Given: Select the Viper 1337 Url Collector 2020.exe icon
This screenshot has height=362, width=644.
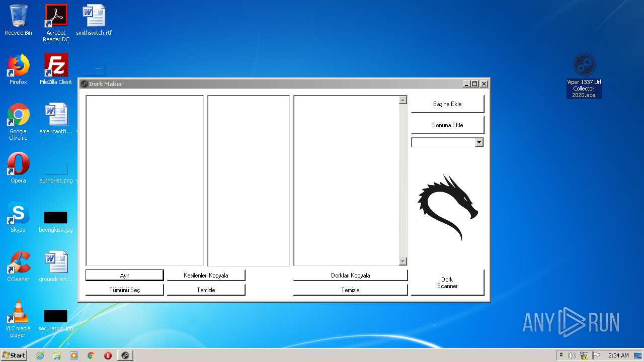Looking at the screenshot, I should pyautogui.click(x=584, y=76).
